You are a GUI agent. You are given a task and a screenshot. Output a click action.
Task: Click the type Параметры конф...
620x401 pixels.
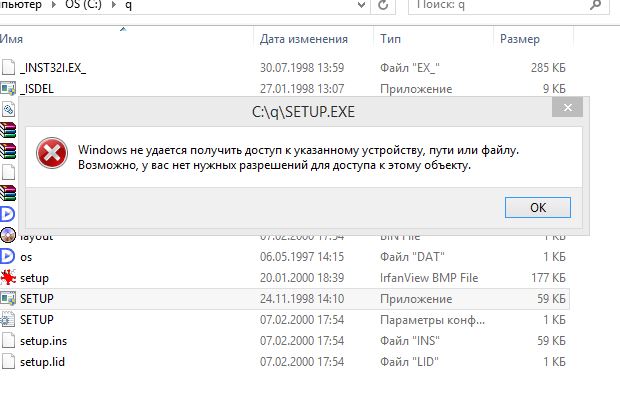[432, 320]
